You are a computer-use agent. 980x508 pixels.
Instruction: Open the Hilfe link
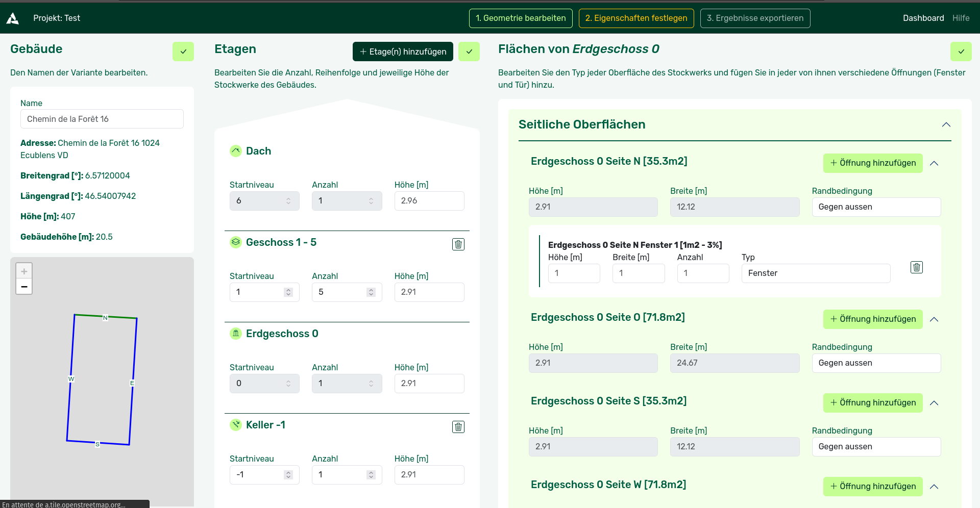coord(961,18)
